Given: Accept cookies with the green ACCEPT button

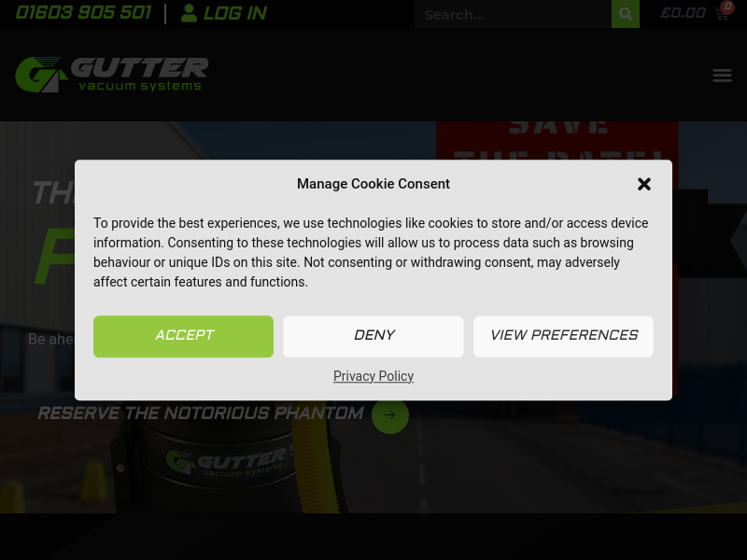Looking at the screenshot, I should point(183,336).
